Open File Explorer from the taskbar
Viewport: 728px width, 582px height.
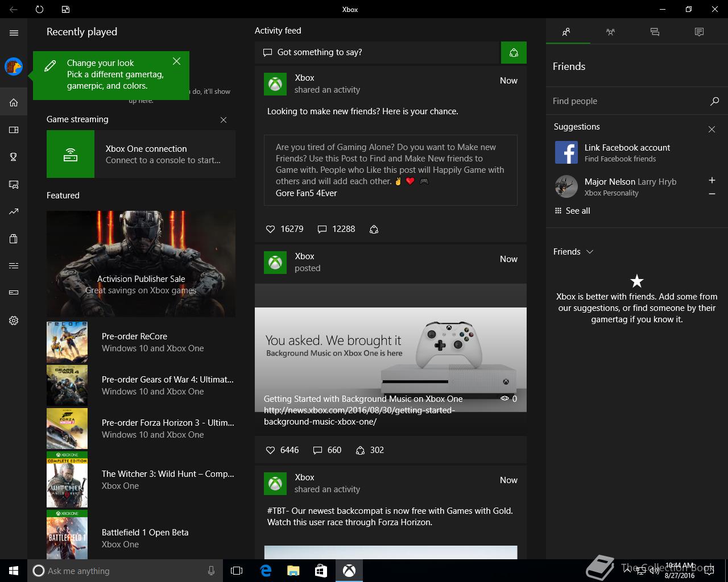[x=293, y=571]
